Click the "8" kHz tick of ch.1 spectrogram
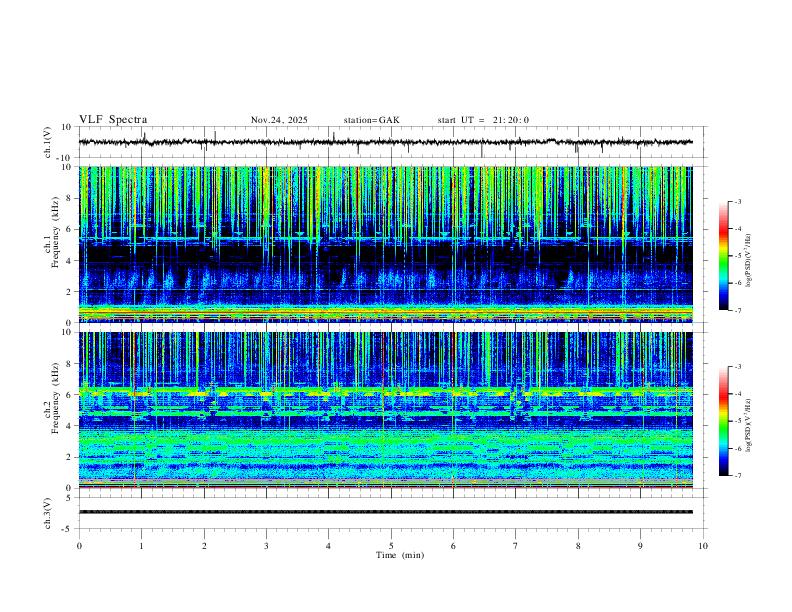 click(x=69, y=198)
